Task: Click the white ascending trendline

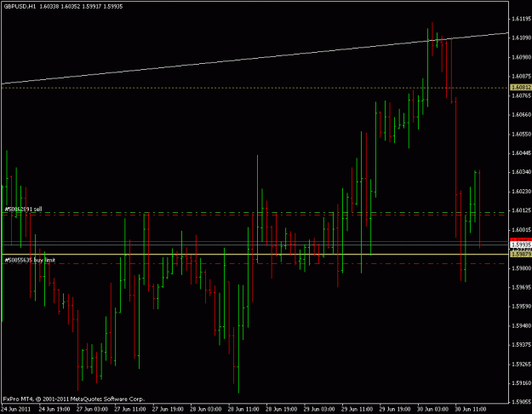Action: click(x=255, y=58)
